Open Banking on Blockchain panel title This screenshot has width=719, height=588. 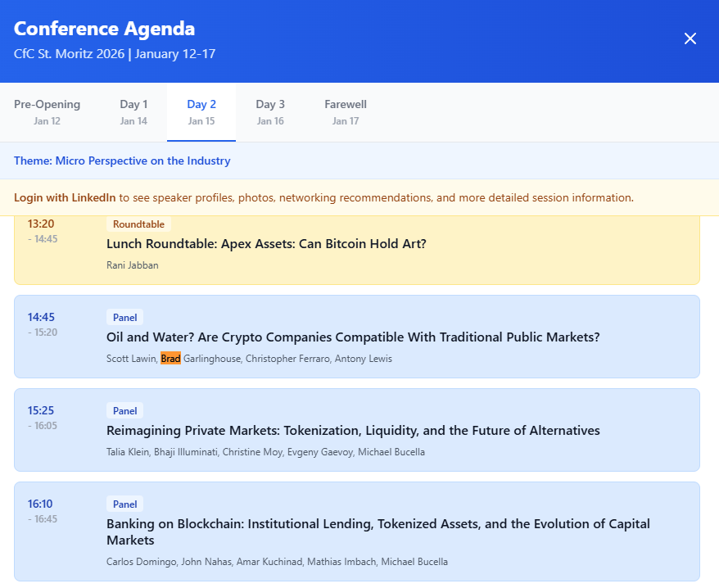tap(378, 531)
